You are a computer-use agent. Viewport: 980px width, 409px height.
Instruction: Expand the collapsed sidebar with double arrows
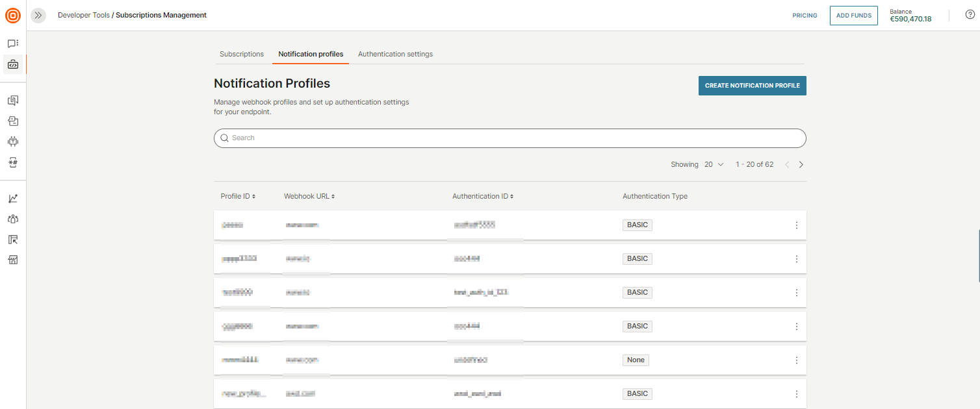tap(38, 15)
